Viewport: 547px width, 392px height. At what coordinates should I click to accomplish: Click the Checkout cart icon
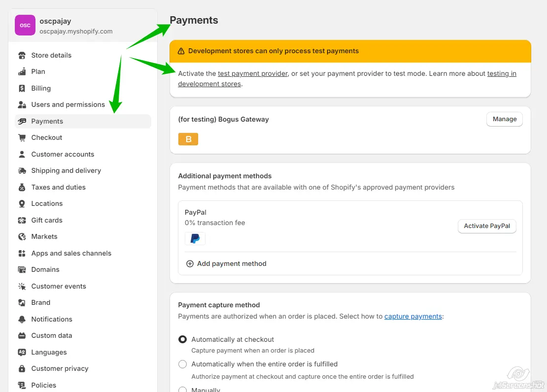(22, 137)
